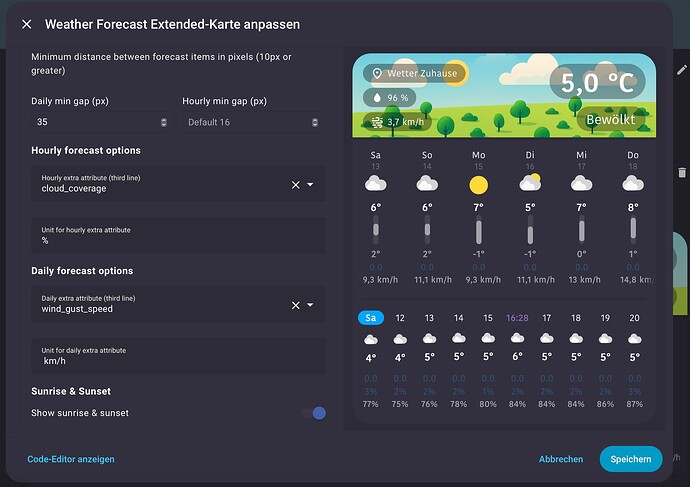Click the Daily min gap field showing 35

click(102, 122)
